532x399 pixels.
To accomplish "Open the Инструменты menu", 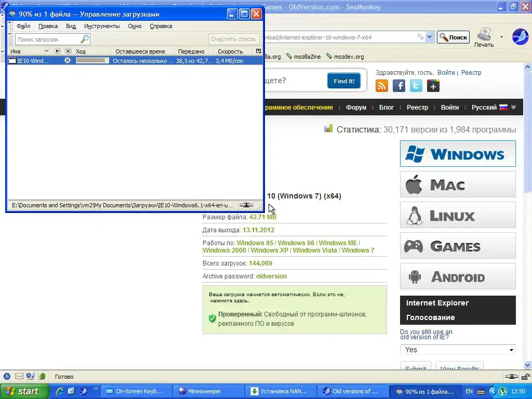I will pyautogui.click(x=102, y=26).
